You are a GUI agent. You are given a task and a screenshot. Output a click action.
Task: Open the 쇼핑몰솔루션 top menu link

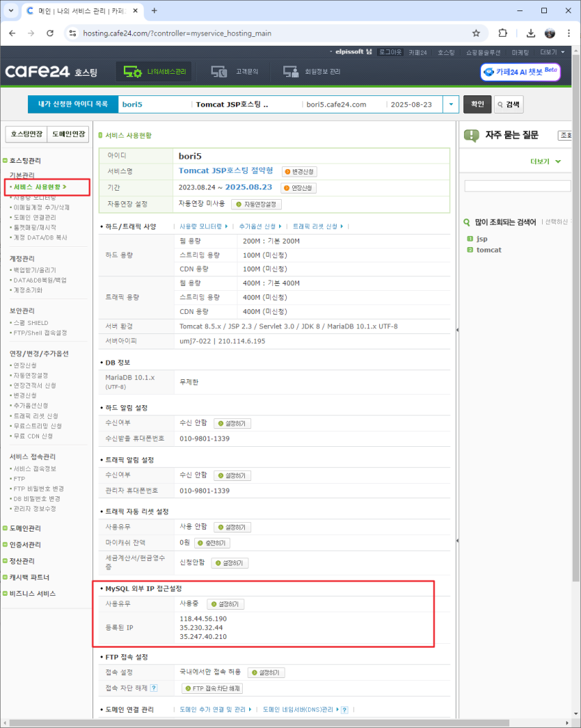click(483, 52)
